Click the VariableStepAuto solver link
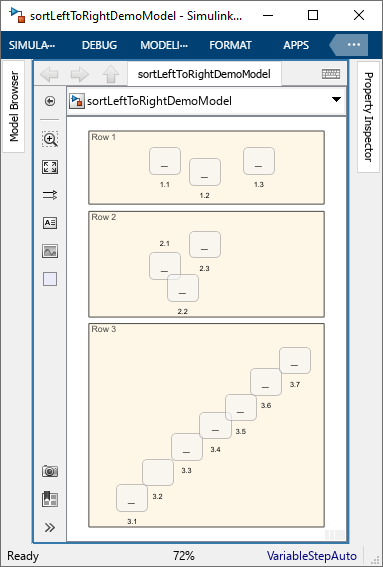The width and height of the screenshot is (383, 567). point(312,556)
